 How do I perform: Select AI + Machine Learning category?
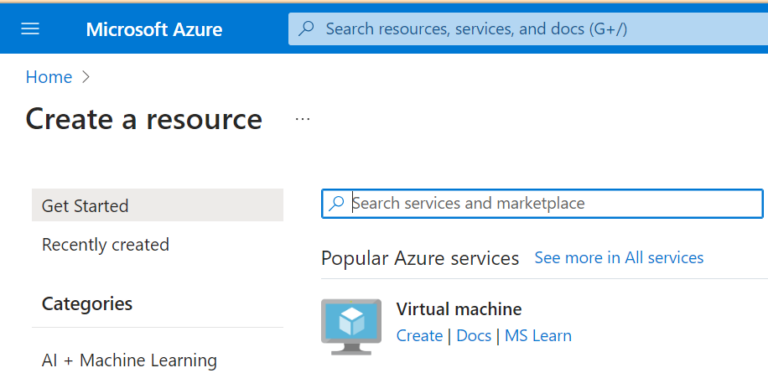click(x=129, y=360)
